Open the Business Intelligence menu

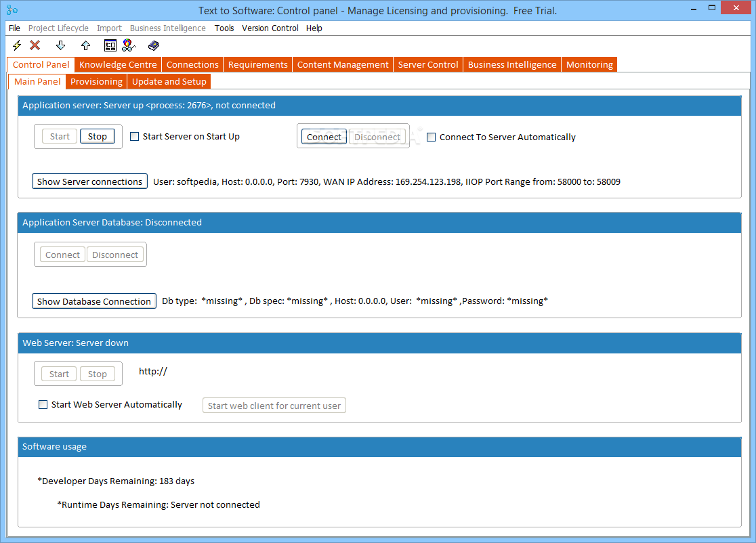click(x=168, y=28)
